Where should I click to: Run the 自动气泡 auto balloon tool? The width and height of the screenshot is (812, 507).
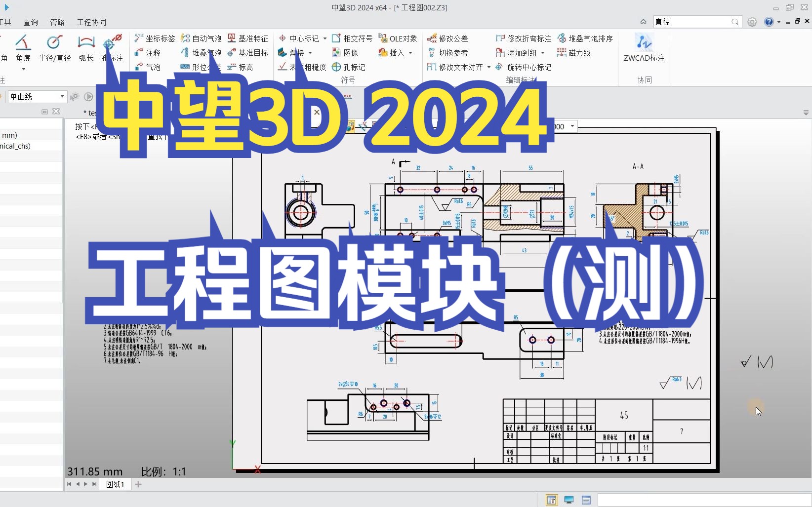201,39
